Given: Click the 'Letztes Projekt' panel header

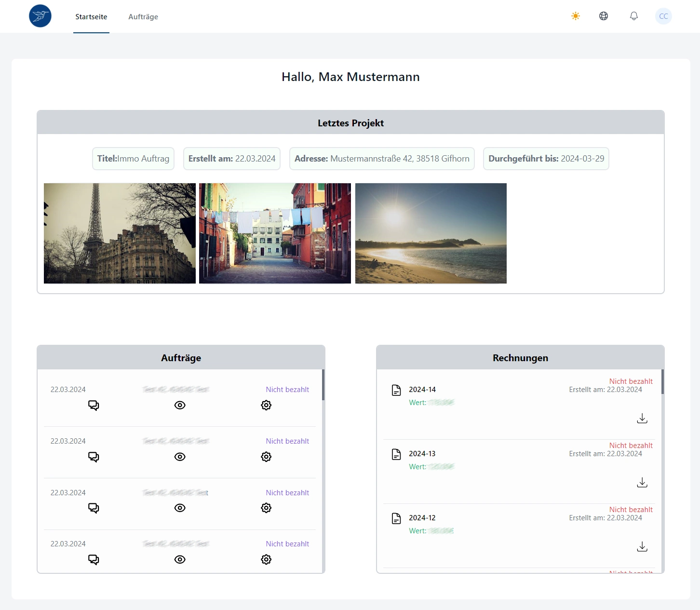Looking at the screenshot, I should click(x=350, y=122).
